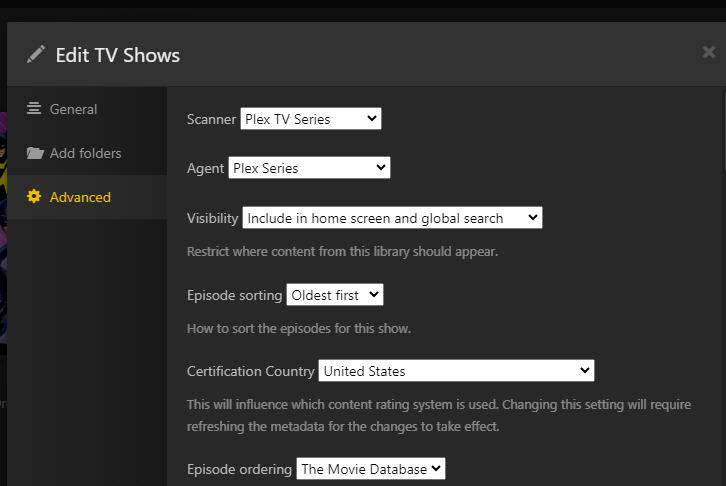
Task: Click 'This will influence which content rating' text
Action: [x=438, y=415]
